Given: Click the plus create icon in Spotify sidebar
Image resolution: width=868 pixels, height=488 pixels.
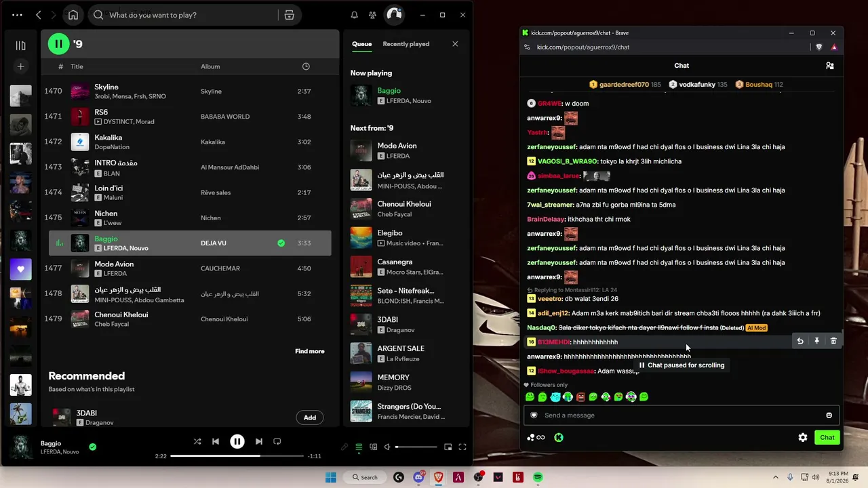Looking at the screenshot, I should tap(20, 66).
